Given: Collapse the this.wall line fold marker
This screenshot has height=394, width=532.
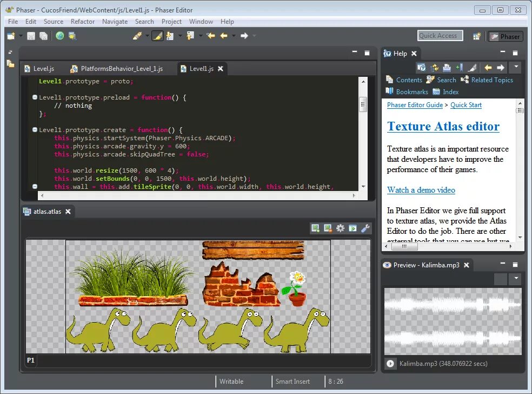Looking at the screenshot, I should (35, 186).
